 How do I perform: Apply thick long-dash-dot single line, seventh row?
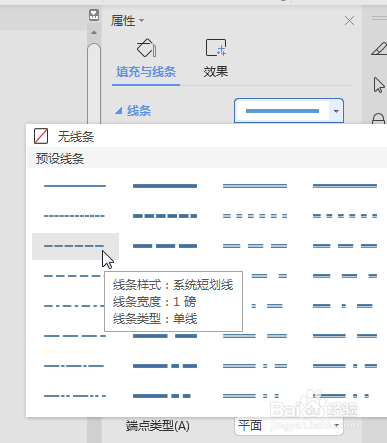tap(165, 366)
